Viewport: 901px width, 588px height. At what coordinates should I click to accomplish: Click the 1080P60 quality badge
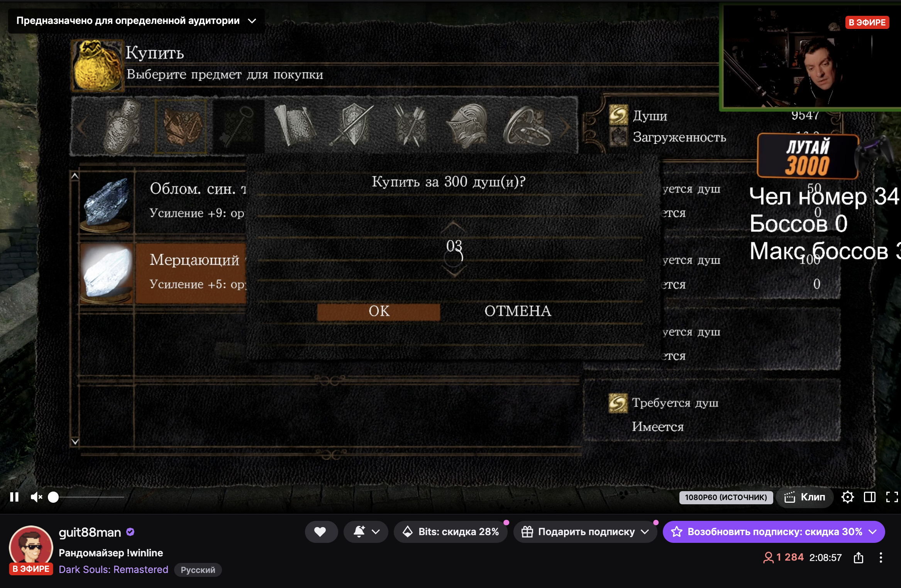(726, 497)
